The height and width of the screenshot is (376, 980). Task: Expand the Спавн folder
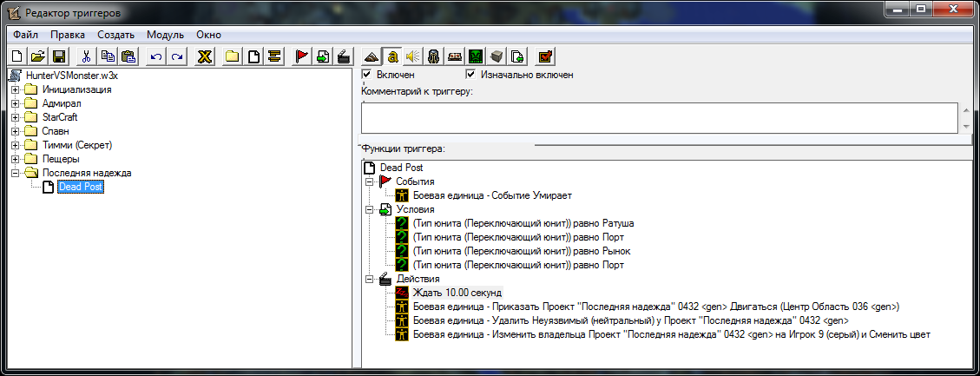click(x=15, y=131)
